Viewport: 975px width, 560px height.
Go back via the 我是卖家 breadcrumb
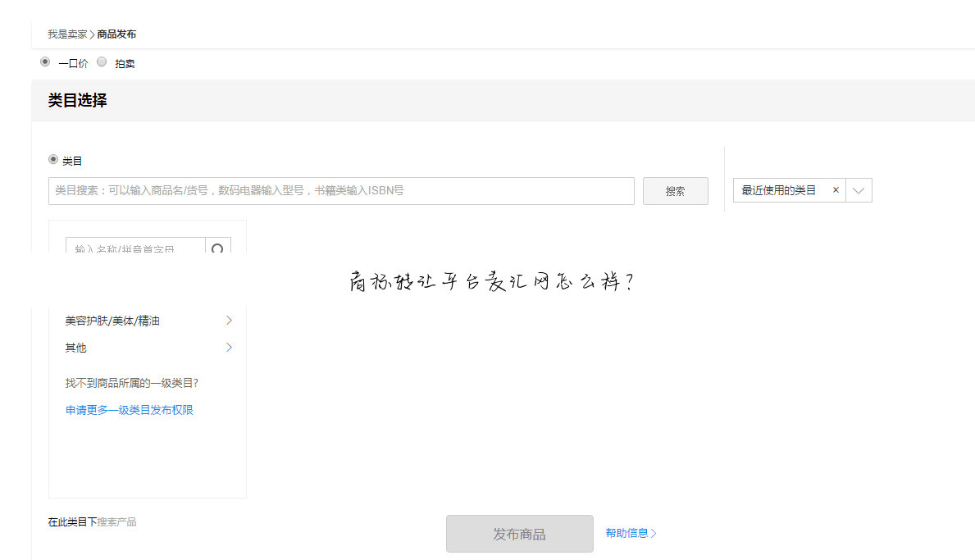click(x=67, y=34)
